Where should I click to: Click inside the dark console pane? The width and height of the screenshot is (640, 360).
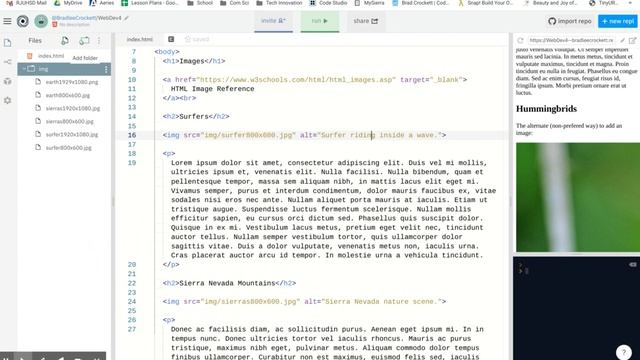click(576, 308)
